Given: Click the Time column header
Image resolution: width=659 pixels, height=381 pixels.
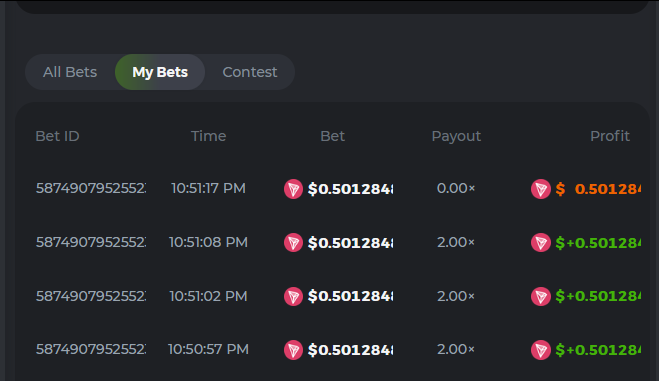Looking at the screenshot, I should (208, 136).
